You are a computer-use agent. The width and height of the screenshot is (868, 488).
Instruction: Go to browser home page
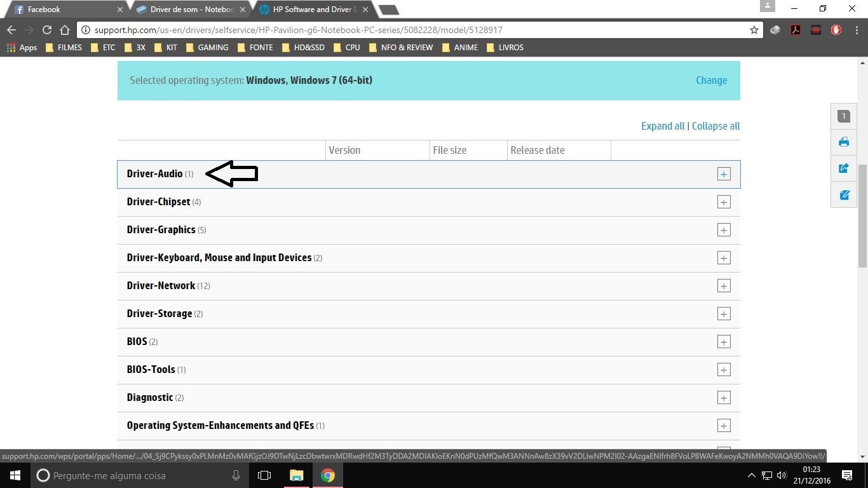click(64, 30)
